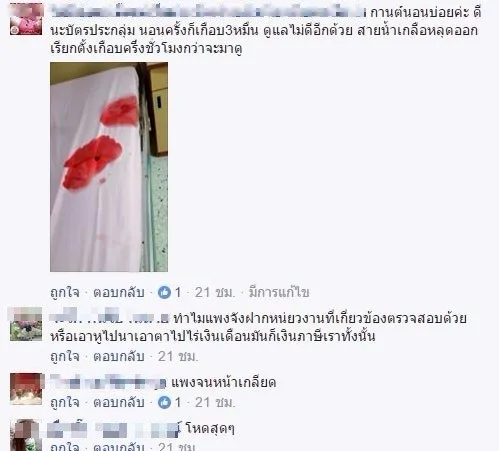The height and width of the screenshot is (451, 499).
Task: Like the แพงจนหน้าเกลียด comment
Action: (65, 402)
